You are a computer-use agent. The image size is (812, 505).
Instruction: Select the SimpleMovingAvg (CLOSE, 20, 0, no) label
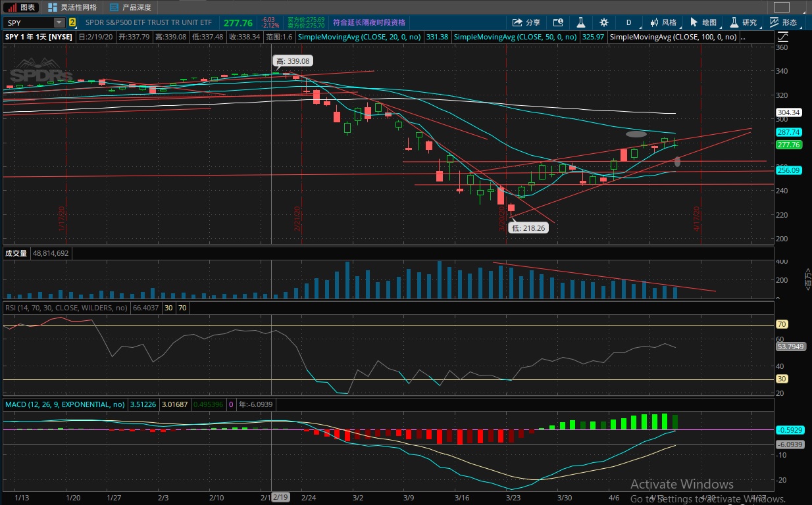click(x=361, y=37)
